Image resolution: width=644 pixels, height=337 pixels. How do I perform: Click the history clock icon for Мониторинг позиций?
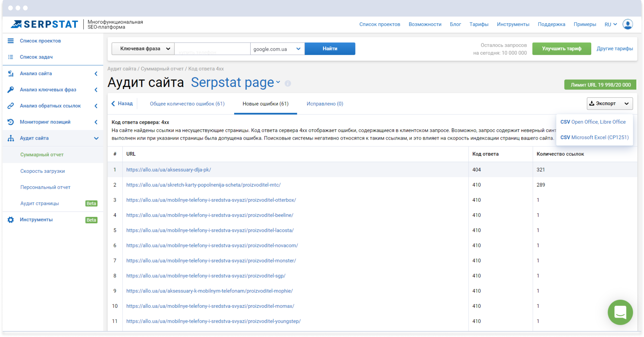click(11, 122)
